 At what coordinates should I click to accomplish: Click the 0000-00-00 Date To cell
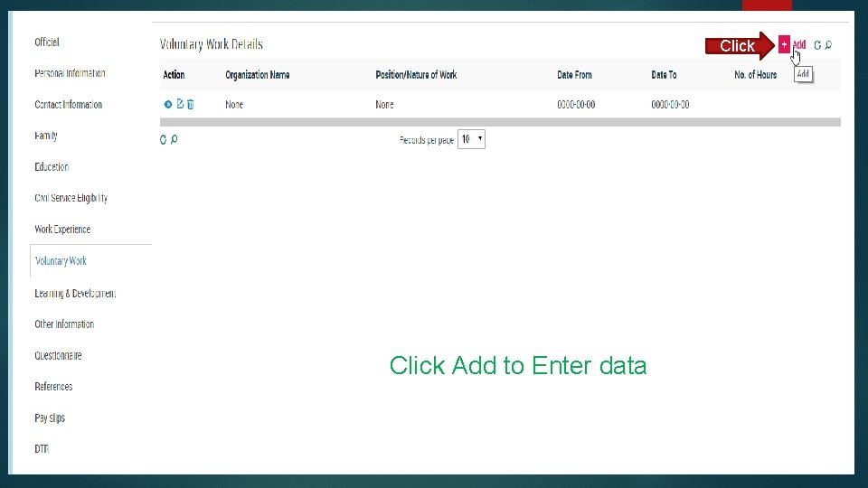[670, 105]
